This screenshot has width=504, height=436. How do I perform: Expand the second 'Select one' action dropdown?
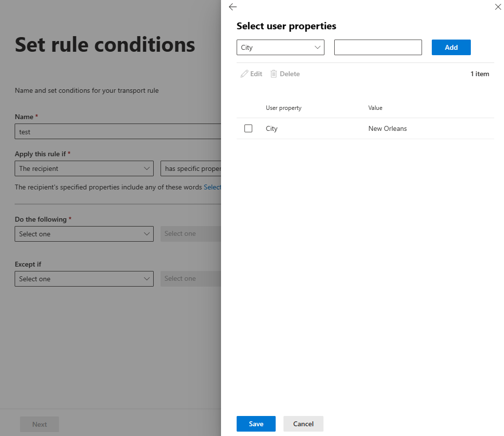point(195,234)
